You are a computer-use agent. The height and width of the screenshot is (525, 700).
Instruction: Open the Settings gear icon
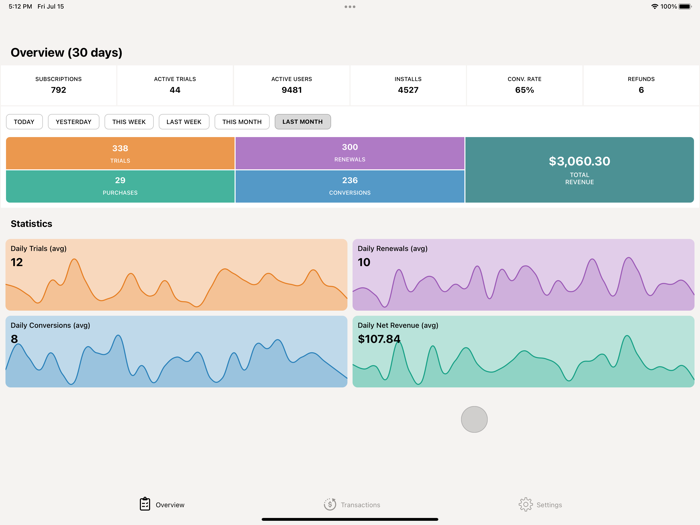(x=525, y=504)
